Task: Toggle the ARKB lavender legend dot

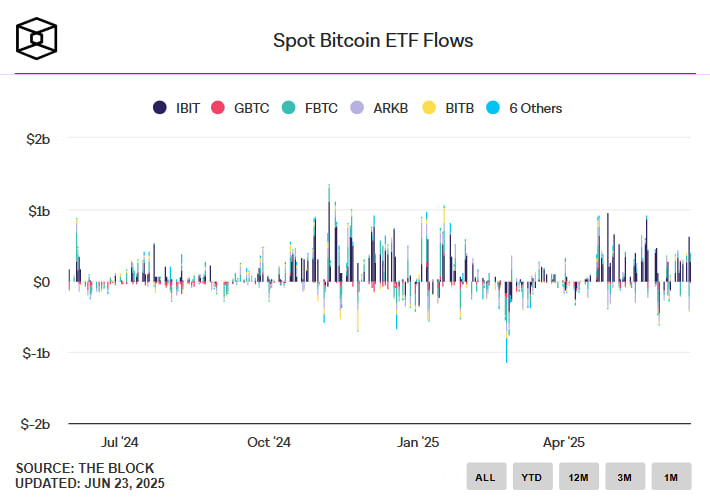Action: coord(357,108)
